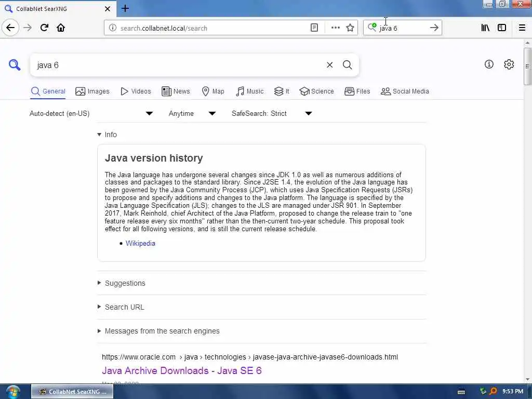
Task: Switch to the General category tab
Action: pyautogui.click(x=48, y=91)
